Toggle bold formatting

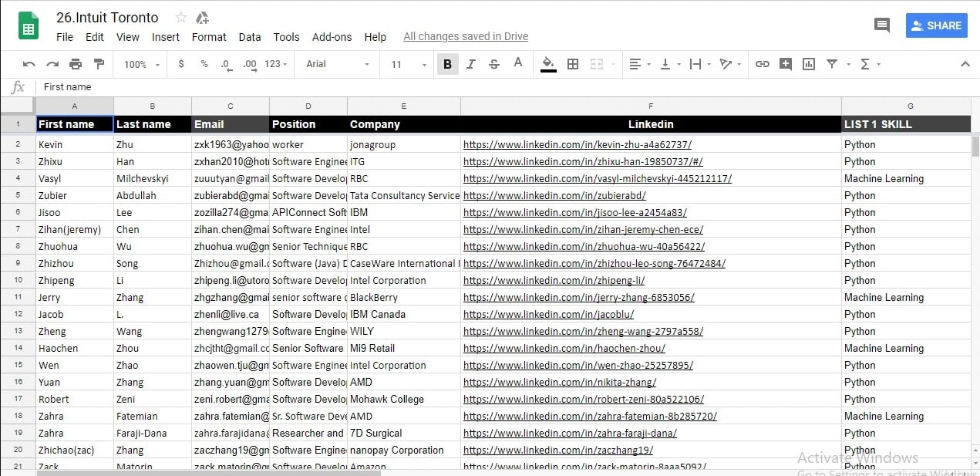coord(448,64)
